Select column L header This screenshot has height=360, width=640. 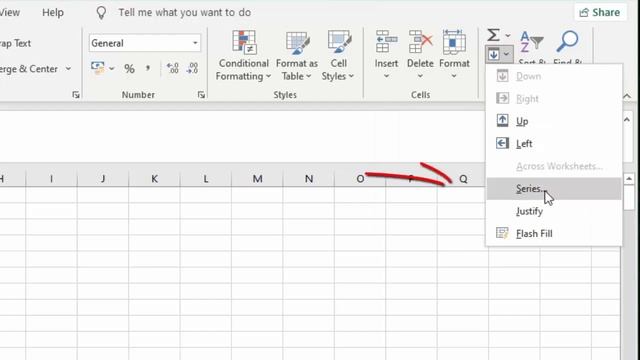[x=206, y=179]
